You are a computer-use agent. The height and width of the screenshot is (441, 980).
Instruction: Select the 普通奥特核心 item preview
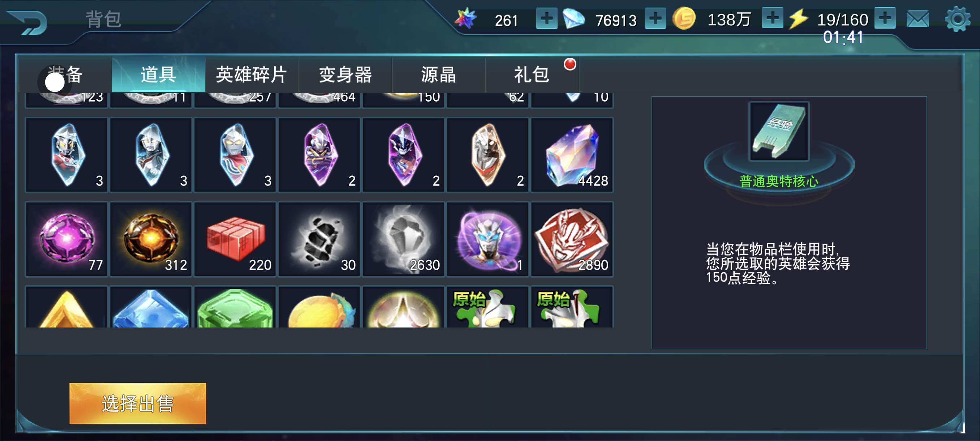(779, 131)
